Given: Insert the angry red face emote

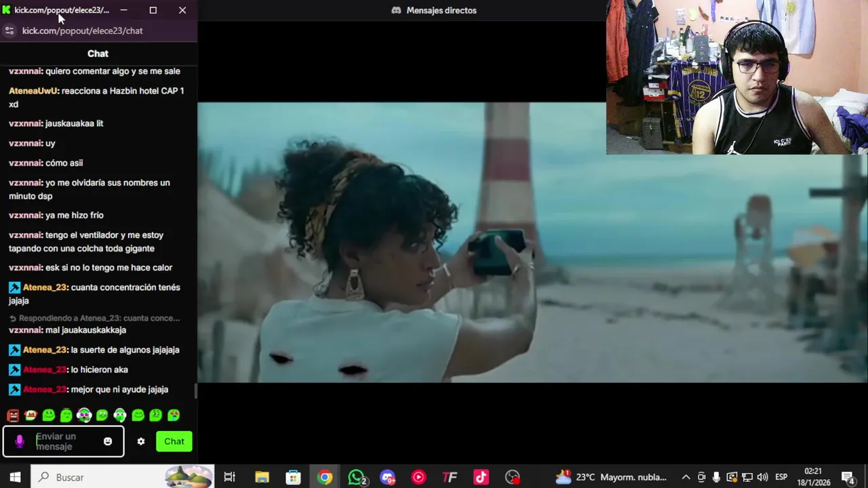Looking at the screenshot, I should pos(13,415).
